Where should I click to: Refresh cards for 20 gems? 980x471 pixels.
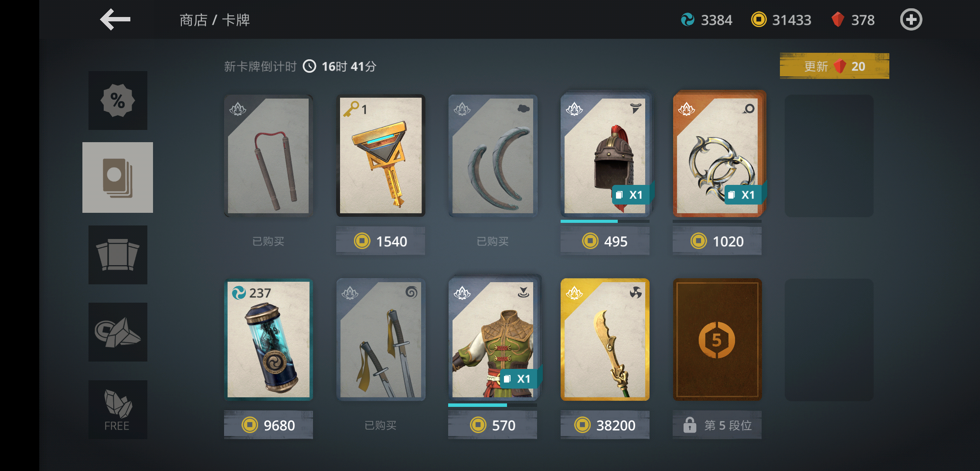click(x=834, y=66)
